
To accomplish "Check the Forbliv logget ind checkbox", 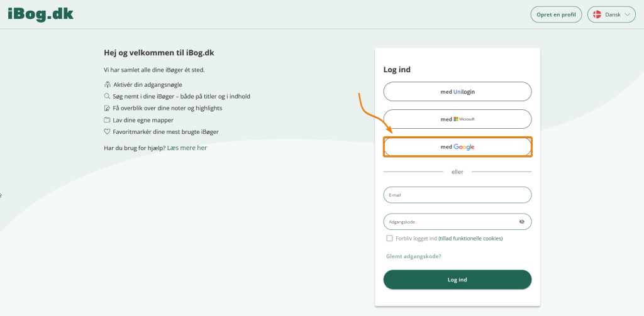I will (390, 238).
